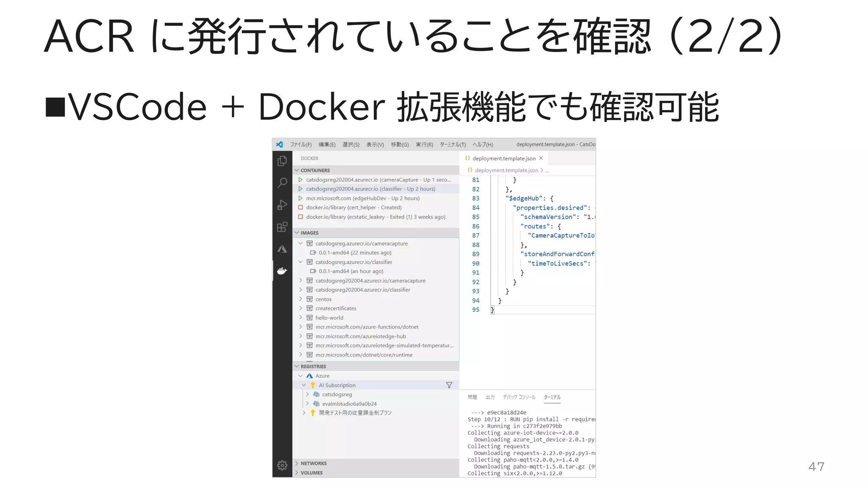Click the Step 10/12 line in the terminal
Image resolution: width=868 pixels, height=488 pixels.
[x=531, y=419]
